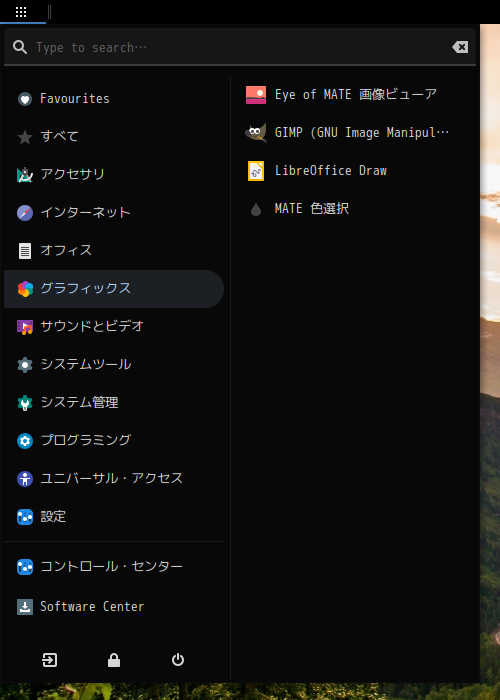Click the power shutdown icon
The width and height of the screenshot is (500, 700).
tap(178, 660)
